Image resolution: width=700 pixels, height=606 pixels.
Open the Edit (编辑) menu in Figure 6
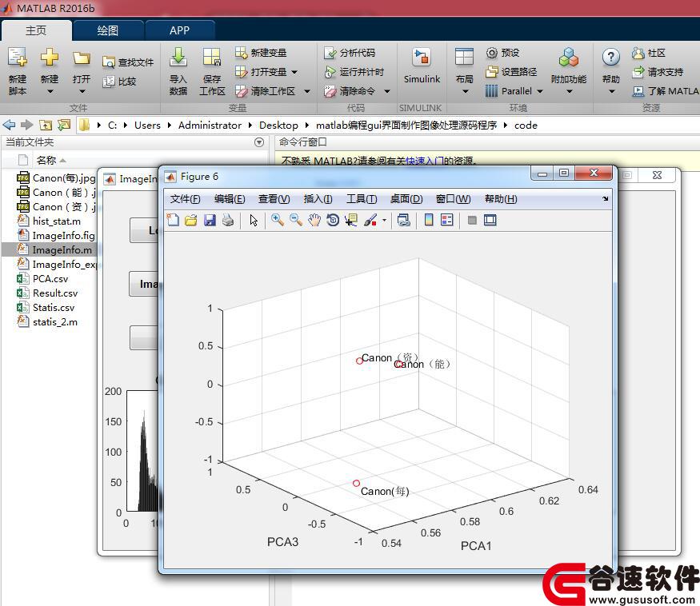[230, 199]
